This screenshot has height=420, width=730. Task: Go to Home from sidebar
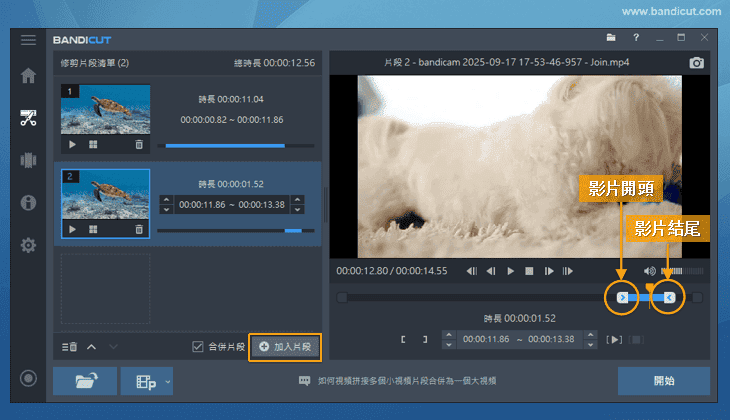(28, 75)
